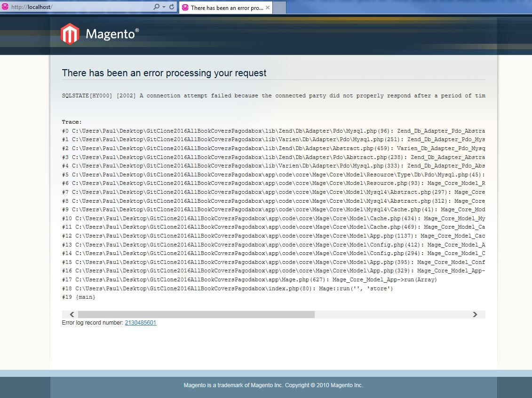Click the Magento logo in header
Image resolution: width=532 pixels, height=398 pixels.
tap(100, 34)
